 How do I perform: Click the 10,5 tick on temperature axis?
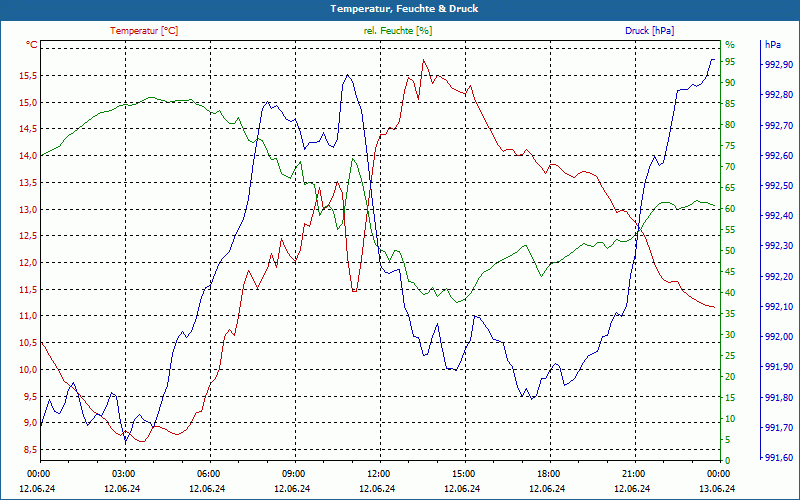[x=28, y=342]
